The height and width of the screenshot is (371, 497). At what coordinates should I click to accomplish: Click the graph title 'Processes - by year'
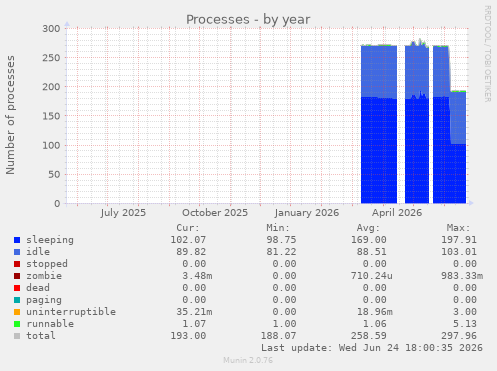[x=248, y=20]
